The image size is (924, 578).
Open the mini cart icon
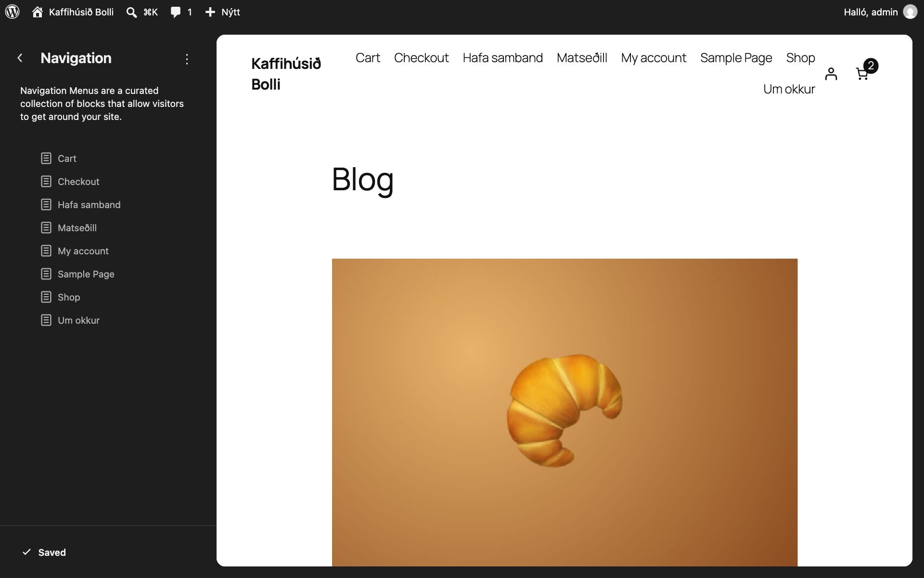pyautogui.click(x=862, y=74)
